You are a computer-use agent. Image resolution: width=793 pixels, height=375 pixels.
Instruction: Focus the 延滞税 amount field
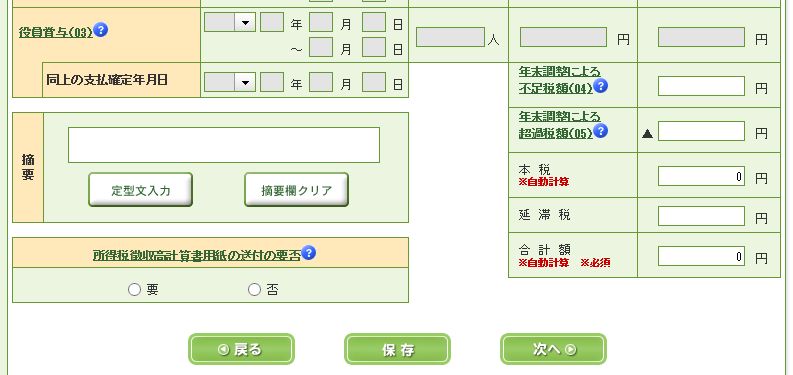coord(701,216)
